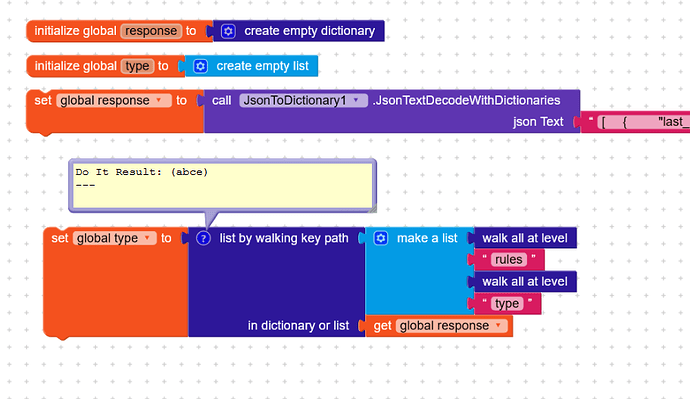The height and width of the screenshot is (399, 690).
Task: Edit the response variable name field
Action: (x=151, y=31)
